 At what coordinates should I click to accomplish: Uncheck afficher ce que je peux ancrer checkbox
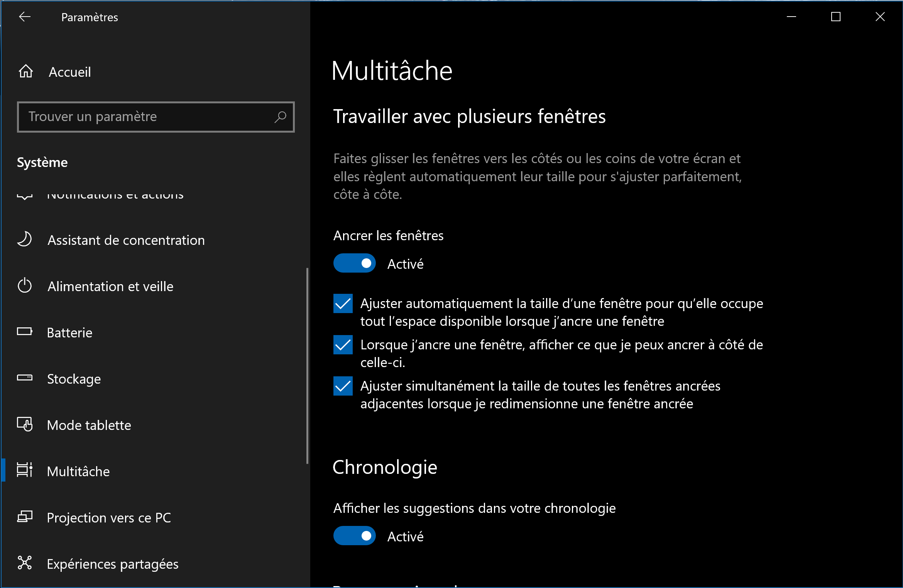point(343,345)
